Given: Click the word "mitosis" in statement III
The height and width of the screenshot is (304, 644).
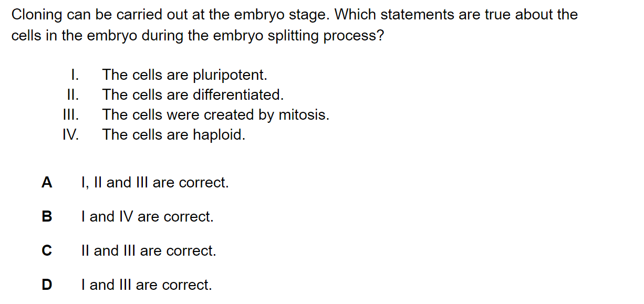Looking at the screenshot, I should 306,115.
